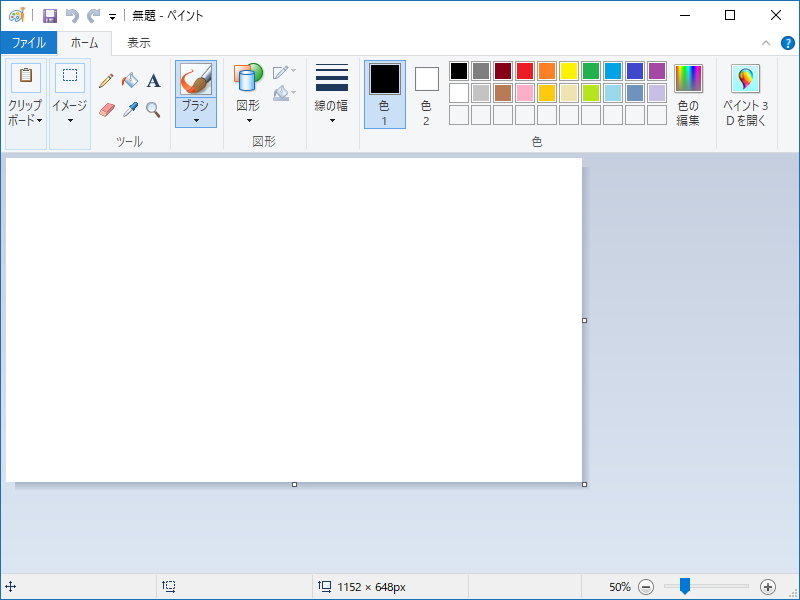Click the Save icon in title bar

click(50, 16)
